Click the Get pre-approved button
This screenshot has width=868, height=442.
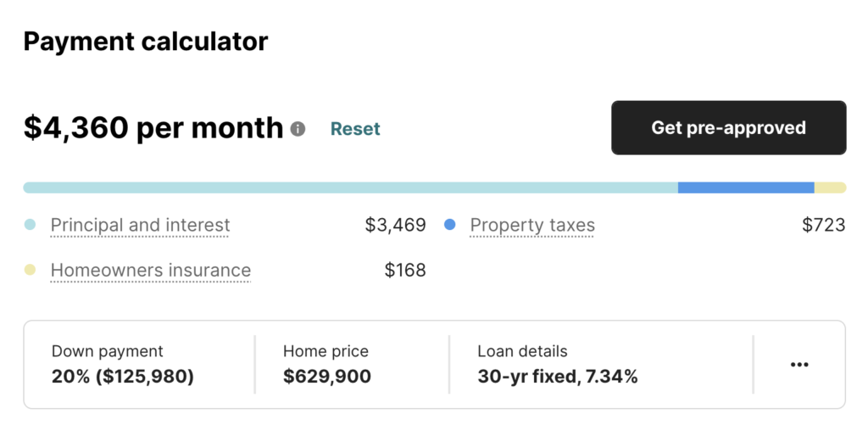tap(728, 127)
